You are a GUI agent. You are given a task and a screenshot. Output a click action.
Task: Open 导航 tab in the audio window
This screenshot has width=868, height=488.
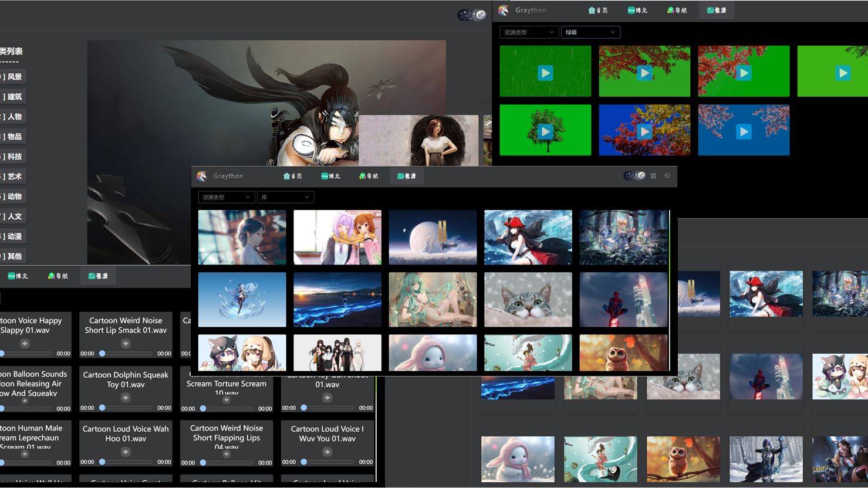tap(58, 276)
